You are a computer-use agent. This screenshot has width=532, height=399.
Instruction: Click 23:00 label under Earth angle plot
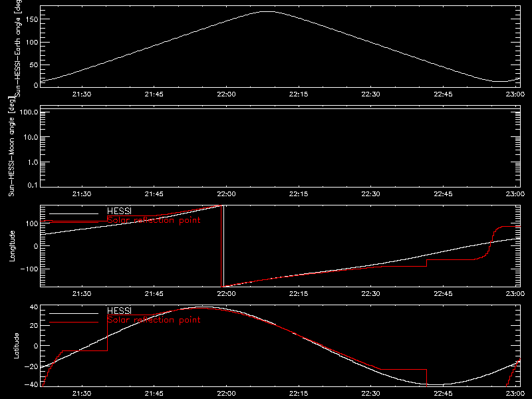click(515, 94)
